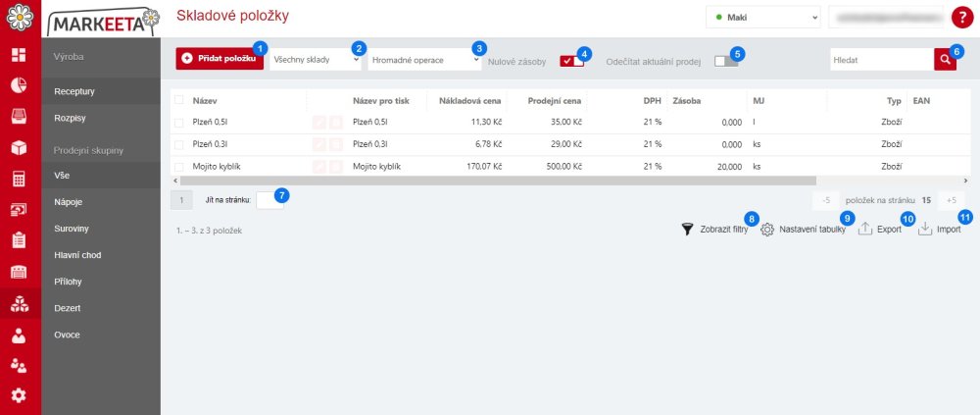Edit the Mojito kyblík row pencil icon
Viewport: 980px width, 415px height.
[318, 167]
